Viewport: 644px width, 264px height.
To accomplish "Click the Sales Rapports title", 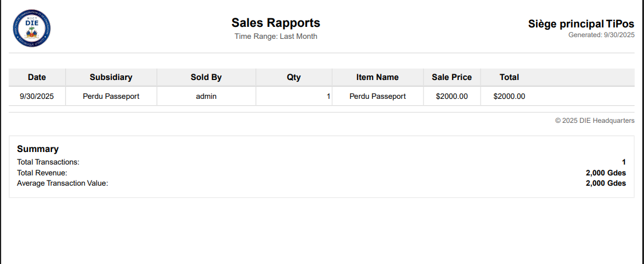I will (x=275, y=23).
